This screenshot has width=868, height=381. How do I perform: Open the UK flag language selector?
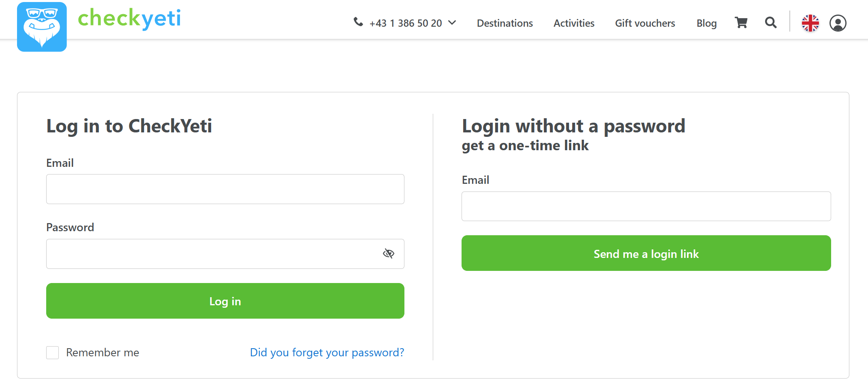click(x=810, y=23)
